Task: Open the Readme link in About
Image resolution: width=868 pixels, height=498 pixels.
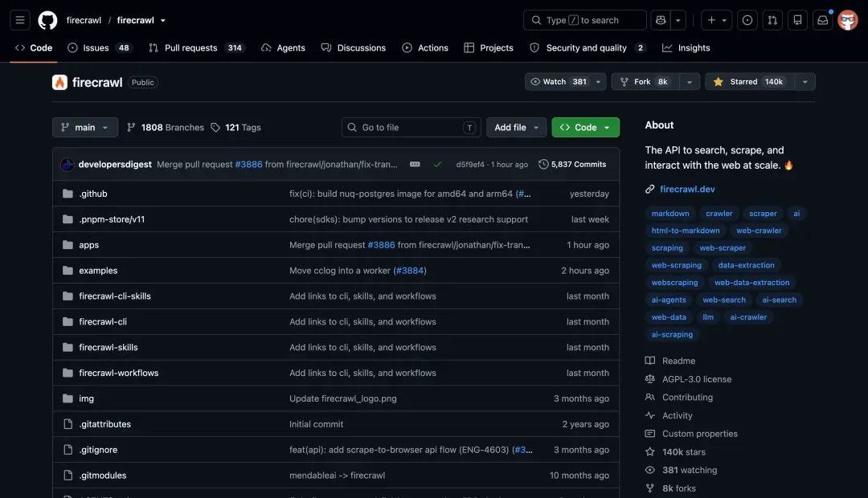Action: tap(678, 361)
